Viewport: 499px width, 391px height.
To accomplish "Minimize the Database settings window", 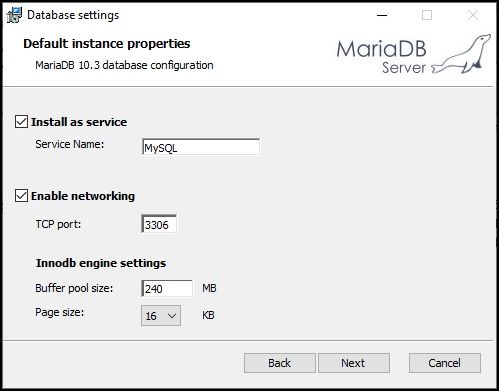I will click(x=382, y=15).
